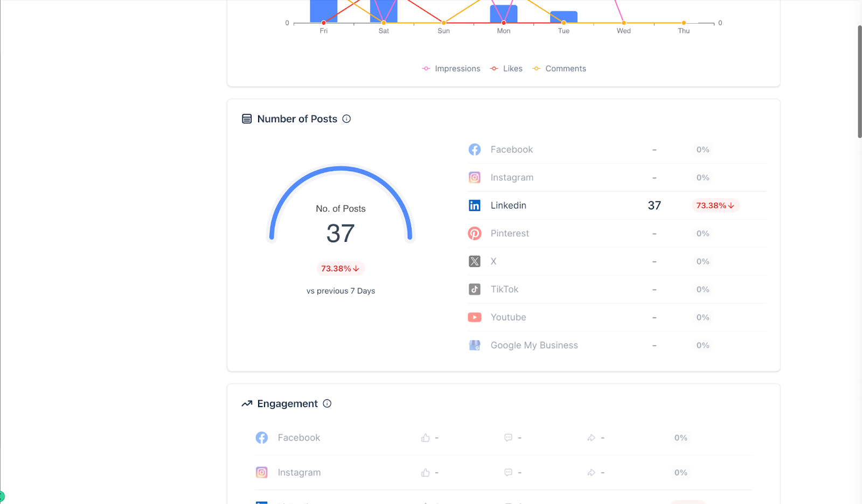
Task: Click info icon next to Number of Posts
Action: pos(346,119)
